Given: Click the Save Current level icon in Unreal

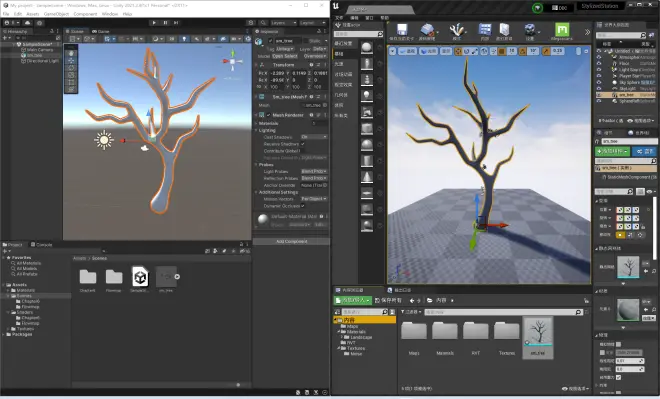Looking at the screenshot, I should click(402, 32).
